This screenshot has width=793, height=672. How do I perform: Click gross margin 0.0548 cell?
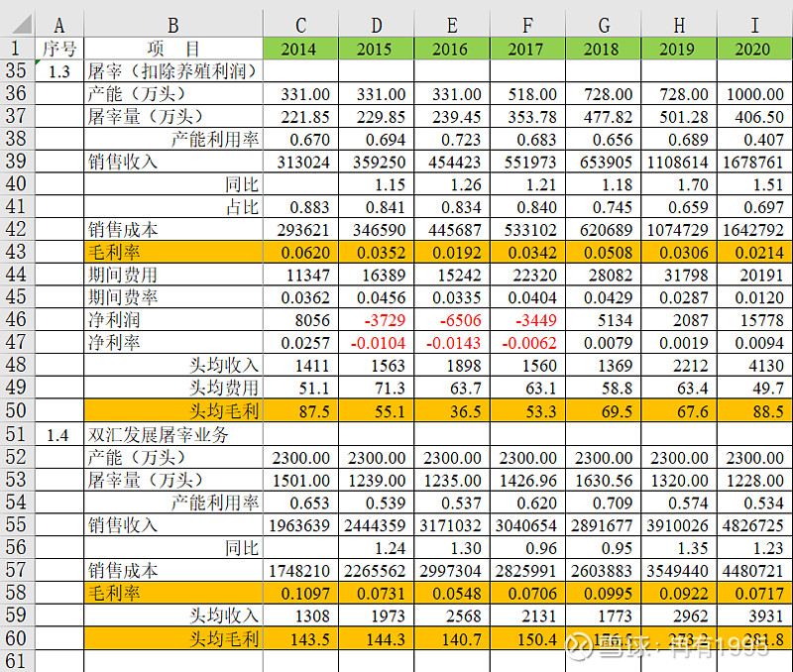coord(452,592)
